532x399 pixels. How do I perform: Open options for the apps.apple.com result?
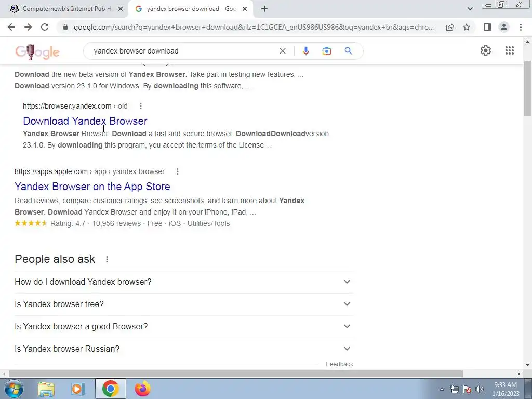177,171
